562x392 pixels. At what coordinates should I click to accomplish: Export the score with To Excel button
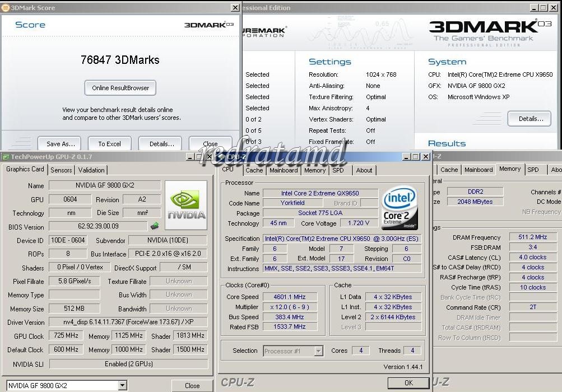pos(110,143)
